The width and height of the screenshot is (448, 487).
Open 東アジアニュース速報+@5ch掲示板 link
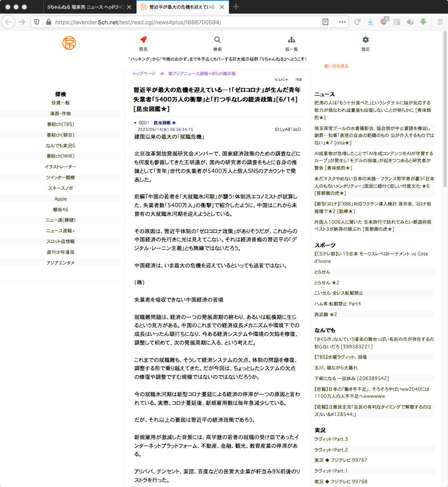(202, 73)
